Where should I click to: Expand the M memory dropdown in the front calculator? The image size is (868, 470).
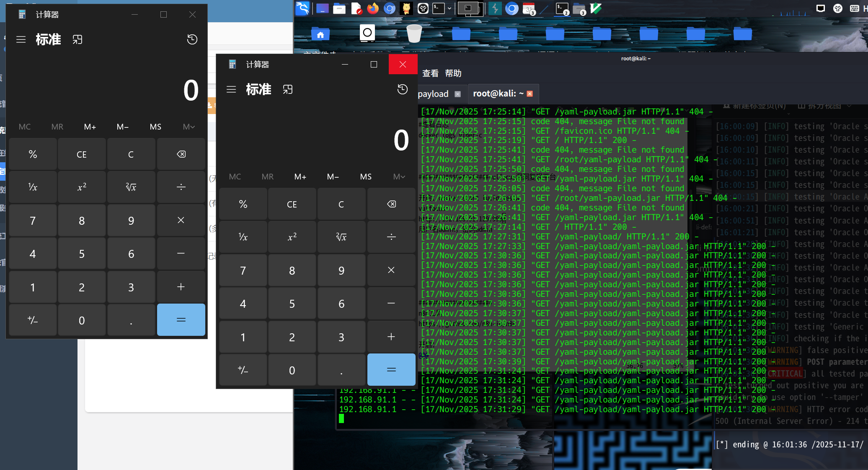pyautogui.click(x=399, y=177)
